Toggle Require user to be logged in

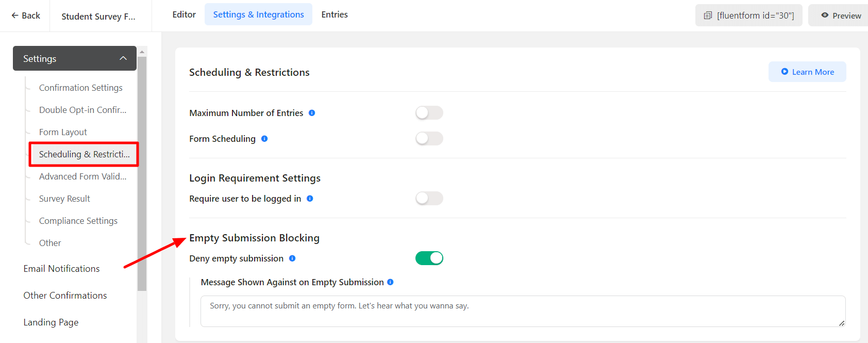coord(429,199)
